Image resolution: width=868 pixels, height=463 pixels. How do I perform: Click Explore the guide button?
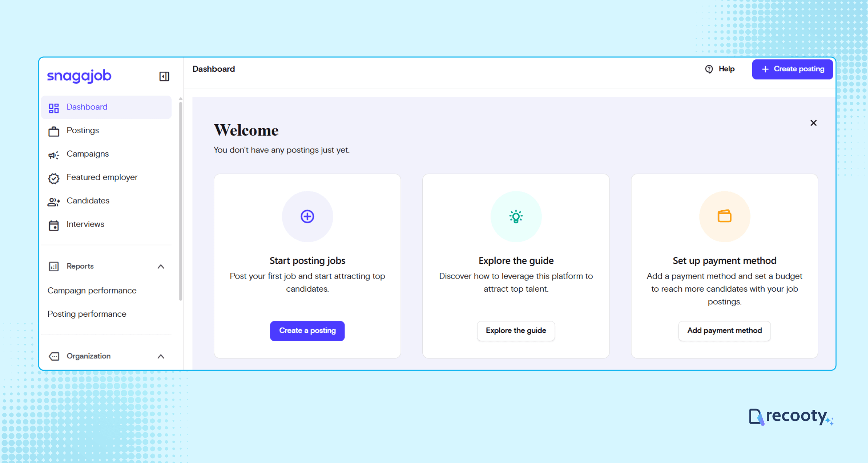click(516, 331)
